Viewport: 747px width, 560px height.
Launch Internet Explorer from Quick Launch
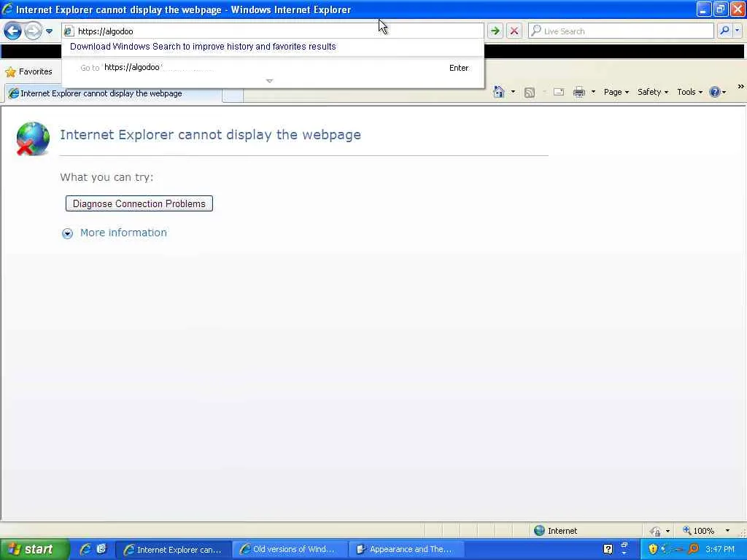(x=86, y=549)
